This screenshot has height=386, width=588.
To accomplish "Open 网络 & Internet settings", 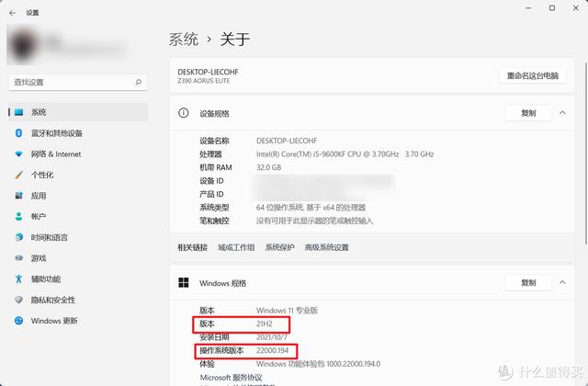I will pos(78,153).
